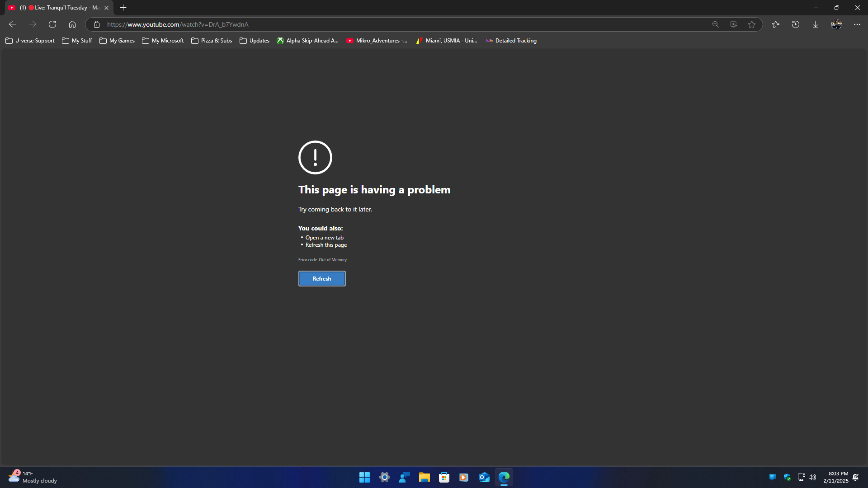Open the home page icon
The image size is (868, 488).
(x=72, y=24)
